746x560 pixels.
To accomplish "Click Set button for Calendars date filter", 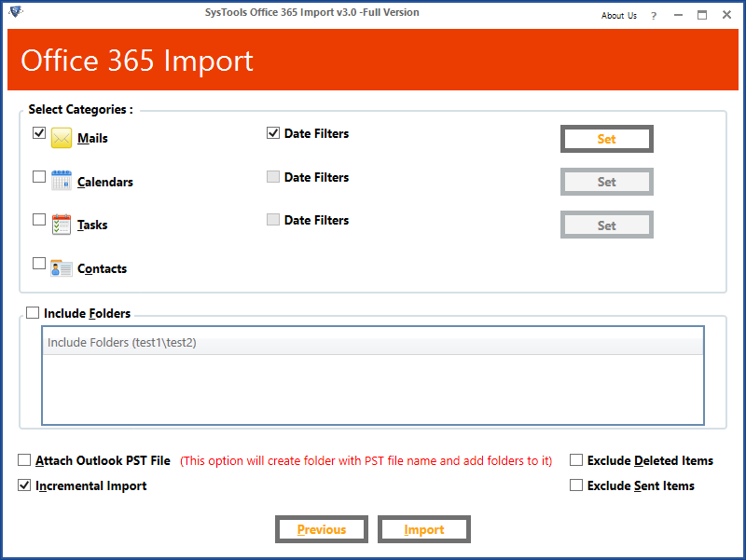I will [607, 182].
